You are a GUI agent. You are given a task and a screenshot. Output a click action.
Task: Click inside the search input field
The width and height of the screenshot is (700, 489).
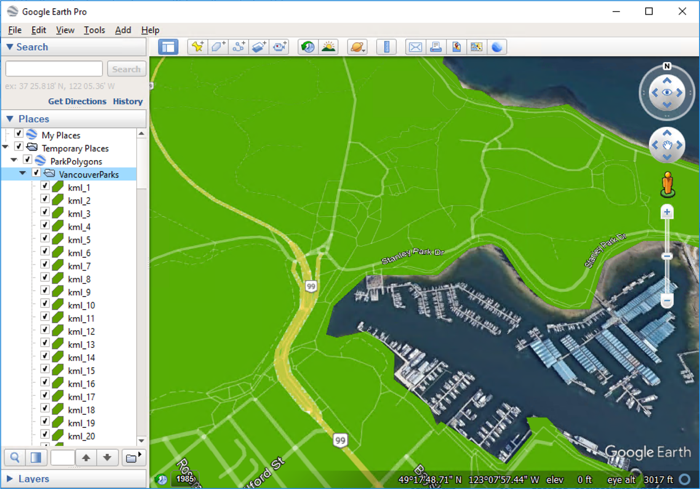click(x=54, y=69)
